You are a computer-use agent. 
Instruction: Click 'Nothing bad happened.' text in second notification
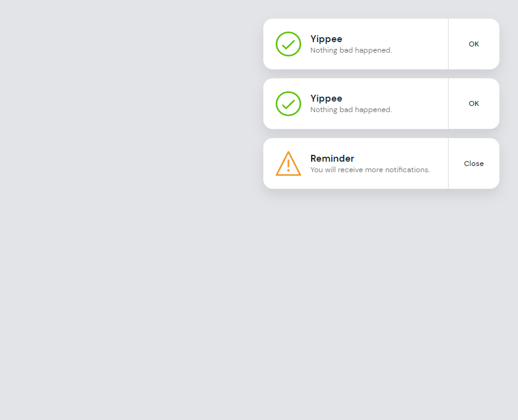pos(351,110)
